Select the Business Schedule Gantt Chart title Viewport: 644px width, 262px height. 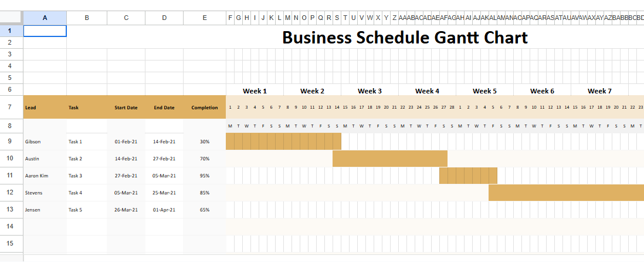405,38
